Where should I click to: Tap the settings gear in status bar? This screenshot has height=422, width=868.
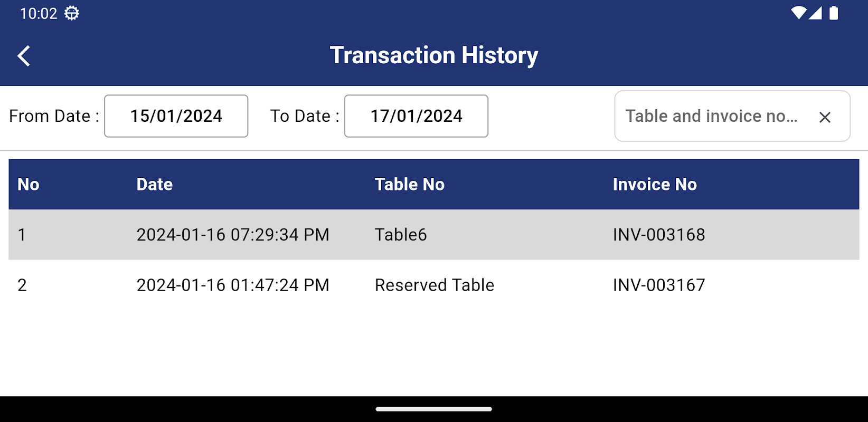(x=72, y=13)
